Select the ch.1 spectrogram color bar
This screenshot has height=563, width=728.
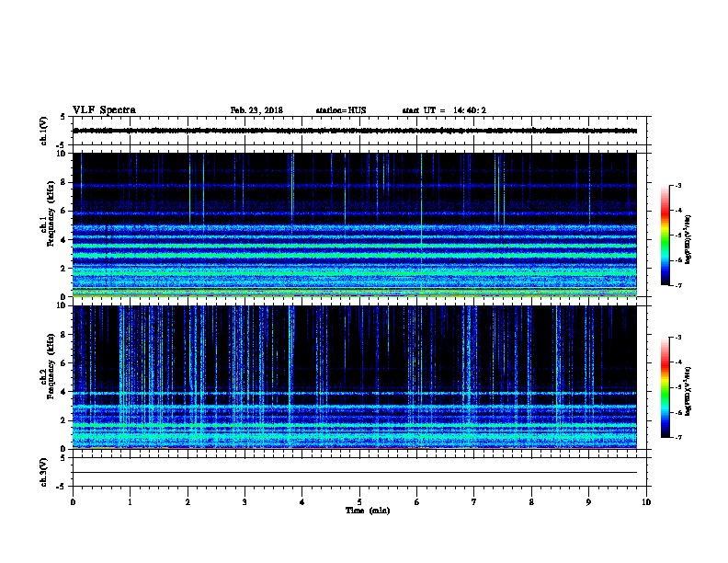click(x=665, y=236)
